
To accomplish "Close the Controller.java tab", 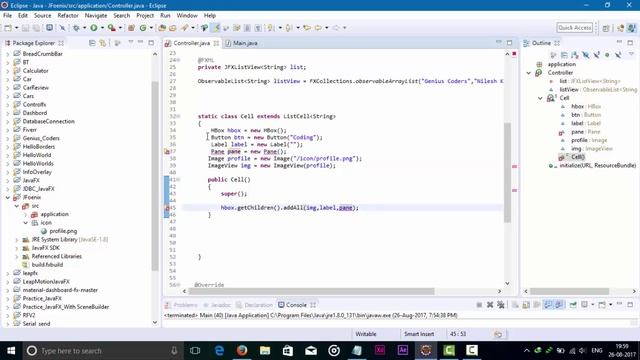I will click(216, 43).
